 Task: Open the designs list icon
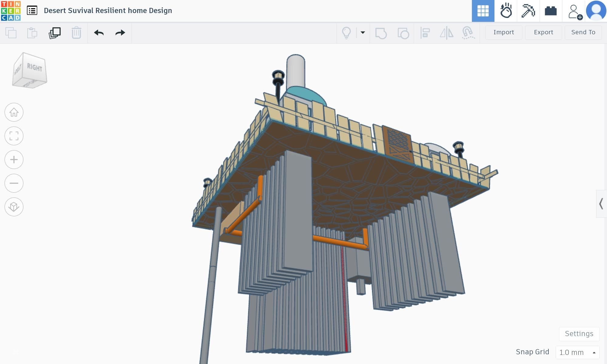(x=32, y=11)
